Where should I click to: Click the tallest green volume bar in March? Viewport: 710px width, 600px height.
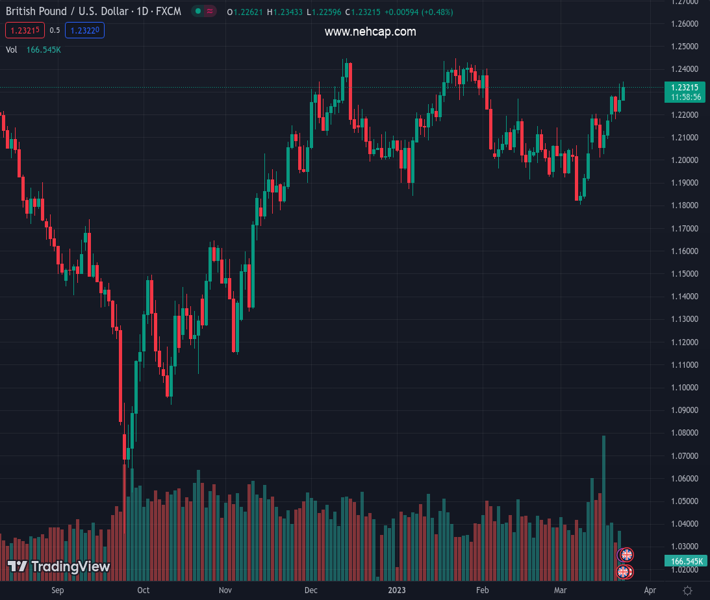[604, 508]
